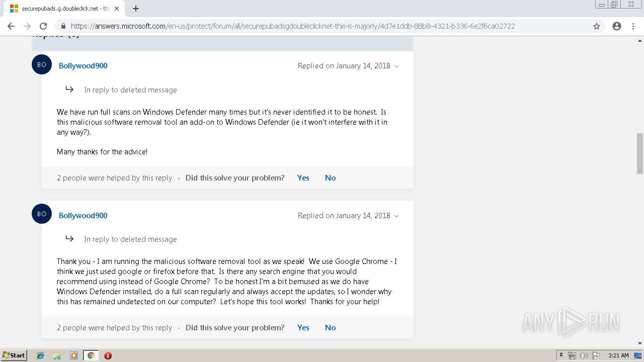Open first Bollywood900 username link
The image size is (644, 362).
click(x=83, y=65)
